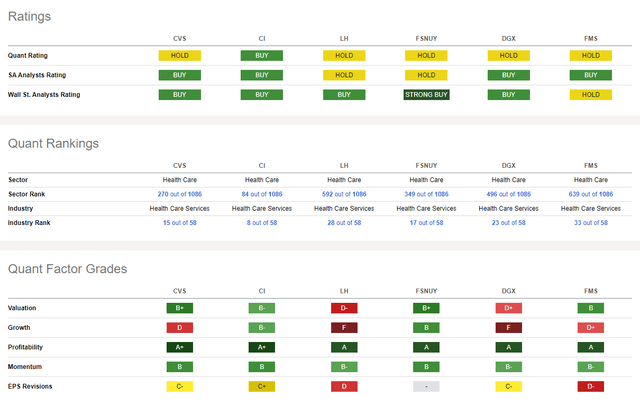Click FSNUY Quant Rating HOLD badge
The width and height of the screenshot is (640, 405).
point(426,56)
